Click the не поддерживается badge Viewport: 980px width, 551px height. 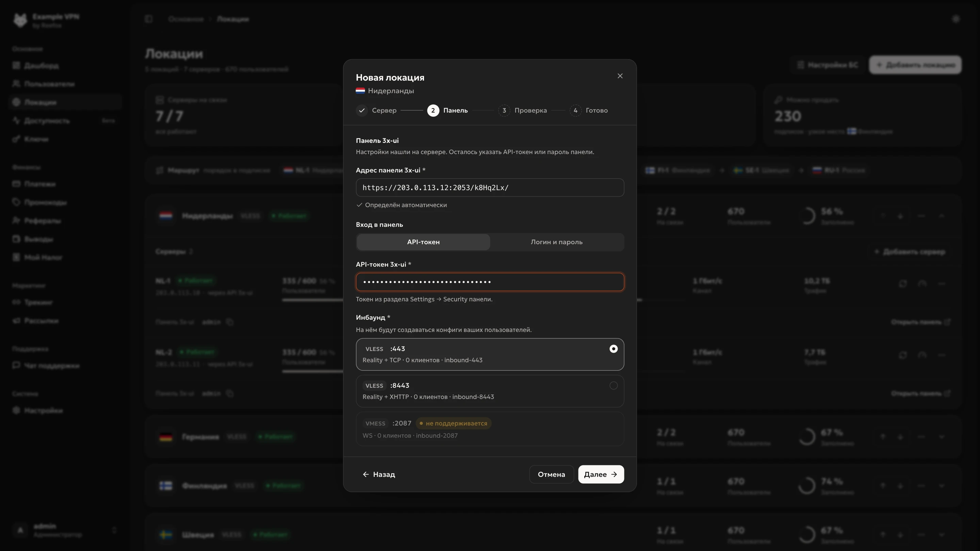tap(453, 423)
